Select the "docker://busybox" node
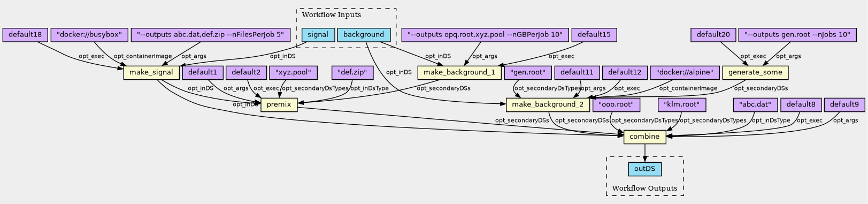Screen dimensions: 868x204 (x=90, y=35)
